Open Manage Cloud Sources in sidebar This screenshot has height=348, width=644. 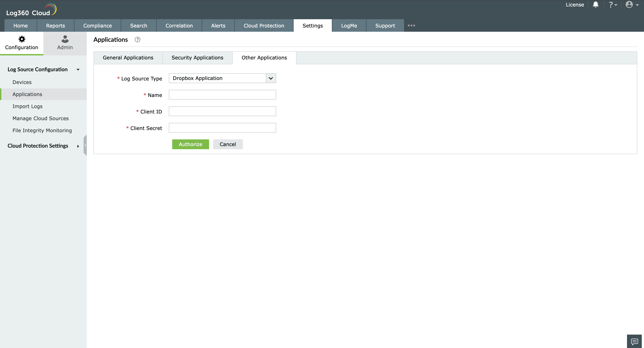40,118
